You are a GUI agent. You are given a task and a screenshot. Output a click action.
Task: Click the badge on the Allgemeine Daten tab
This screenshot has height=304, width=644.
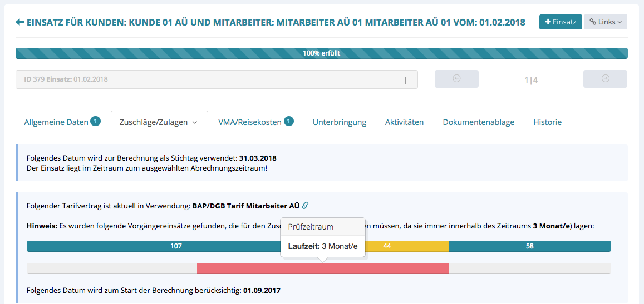point(95,121)
